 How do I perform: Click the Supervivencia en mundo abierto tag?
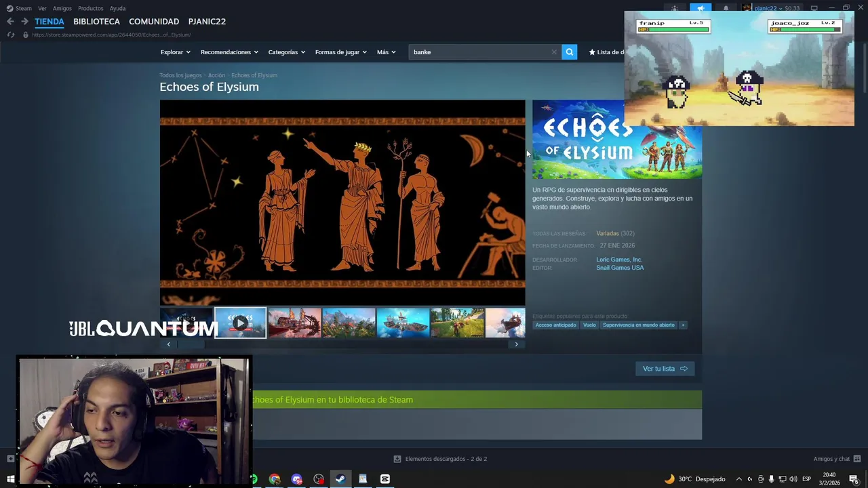(x=639, y=325)
